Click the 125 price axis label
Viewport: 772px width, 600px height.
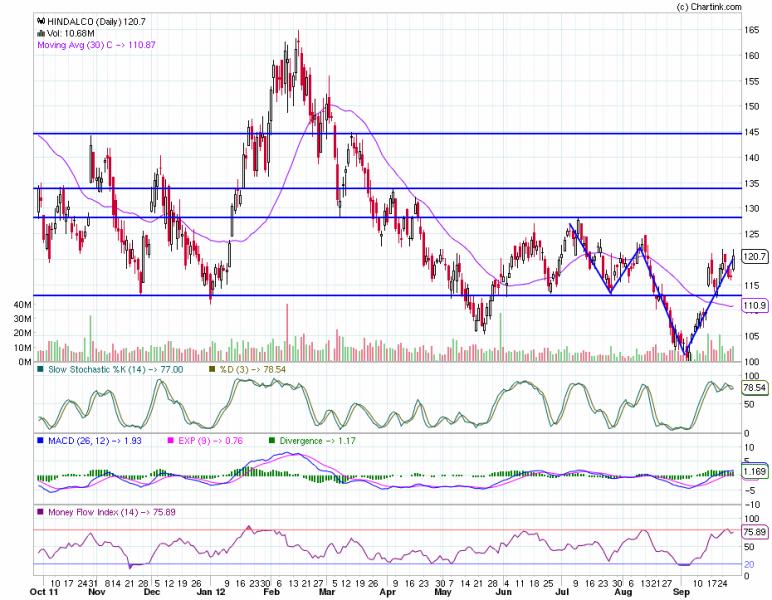pyautogui.click(x=751, y=234)
